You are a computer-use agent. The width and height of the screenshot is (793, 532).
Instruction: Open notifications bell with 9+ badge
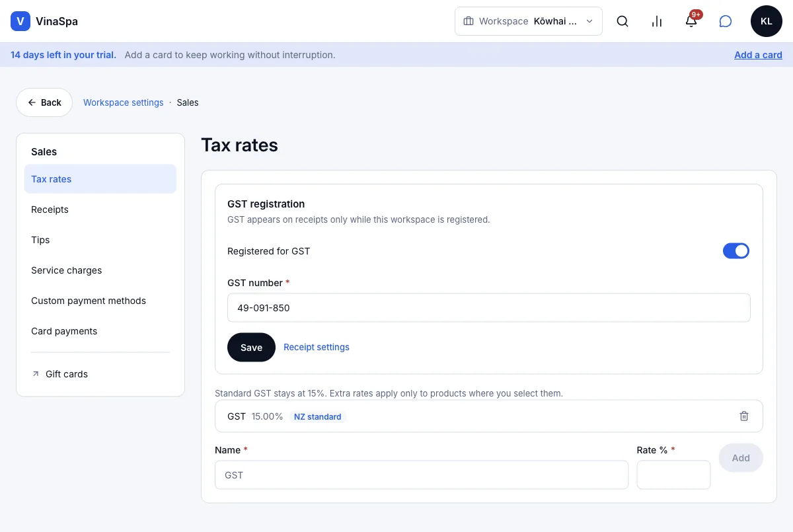pos(691,21)
